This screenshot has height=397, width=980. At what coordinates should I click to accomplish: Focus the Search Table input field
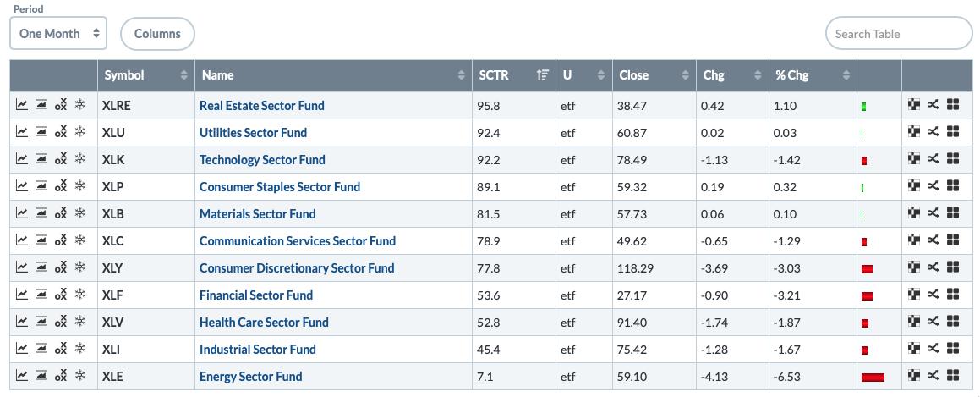(x=898, y=34)
